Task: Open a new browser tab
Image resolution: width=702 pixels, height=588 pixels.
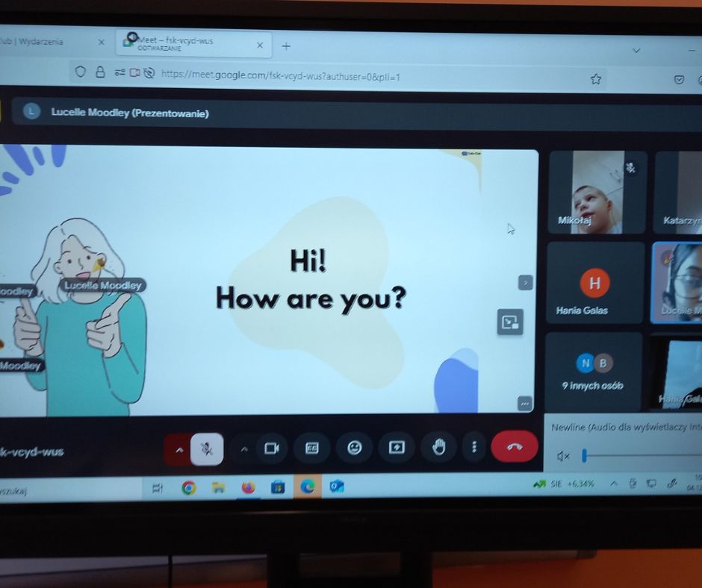Action: point(285,46)
